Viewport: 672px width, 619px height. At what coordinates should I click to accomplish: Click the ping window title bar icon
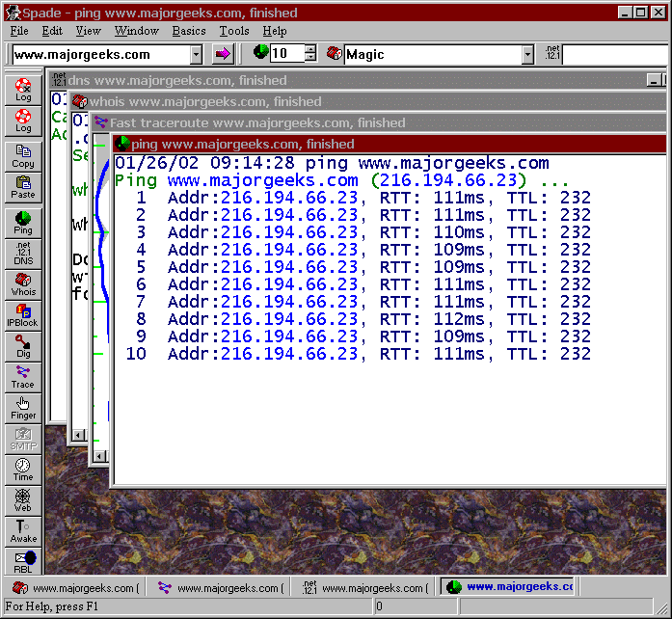pos(123,144)
